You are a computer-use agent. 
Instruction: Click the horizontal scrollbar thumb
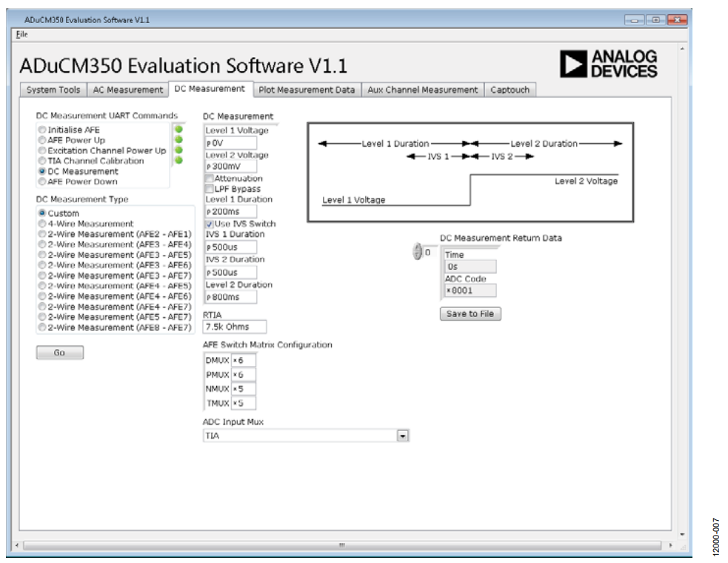click(x=341, y=545)
